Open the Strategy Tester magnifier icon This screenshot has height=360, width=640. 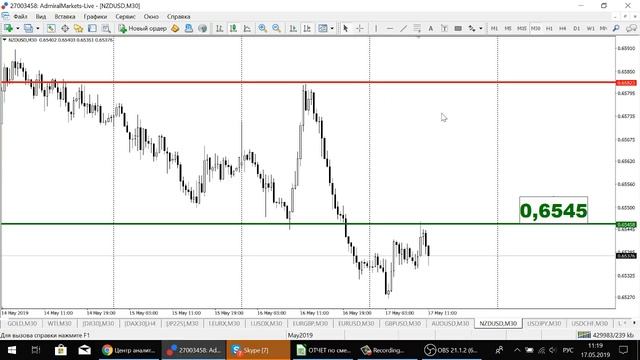point(106,28)
